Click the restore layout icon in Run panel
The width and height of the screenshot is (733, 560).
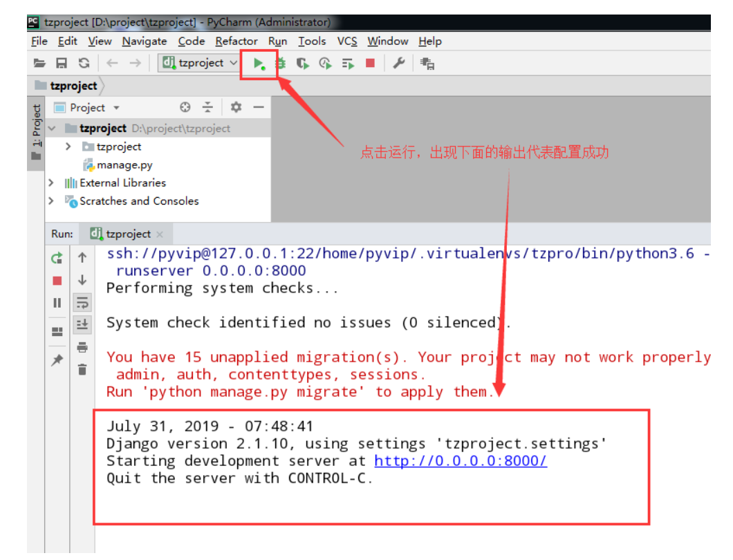(x=57, y=331)
